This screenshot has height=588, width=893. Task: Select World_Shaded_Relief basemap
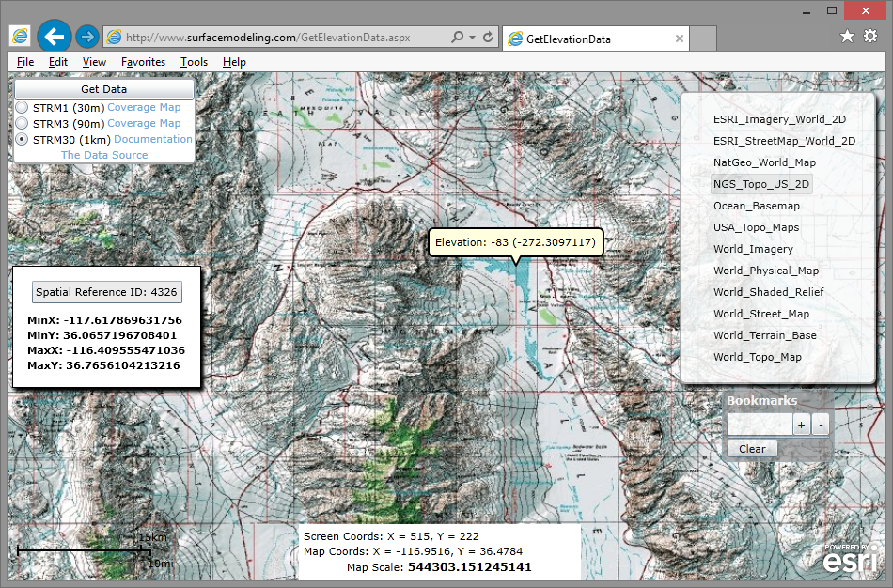pos(768,292)
